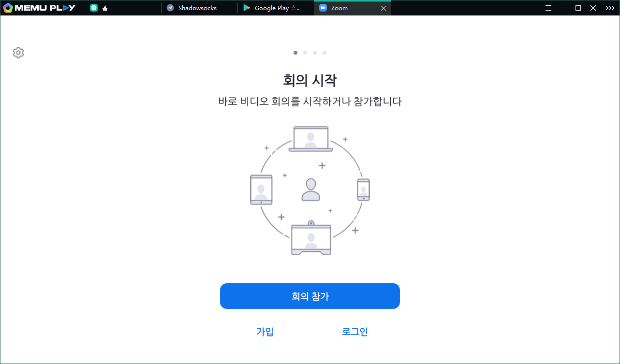Click the MEmu Play logo
The image size is (620, 364).
(x=39, y=8)
